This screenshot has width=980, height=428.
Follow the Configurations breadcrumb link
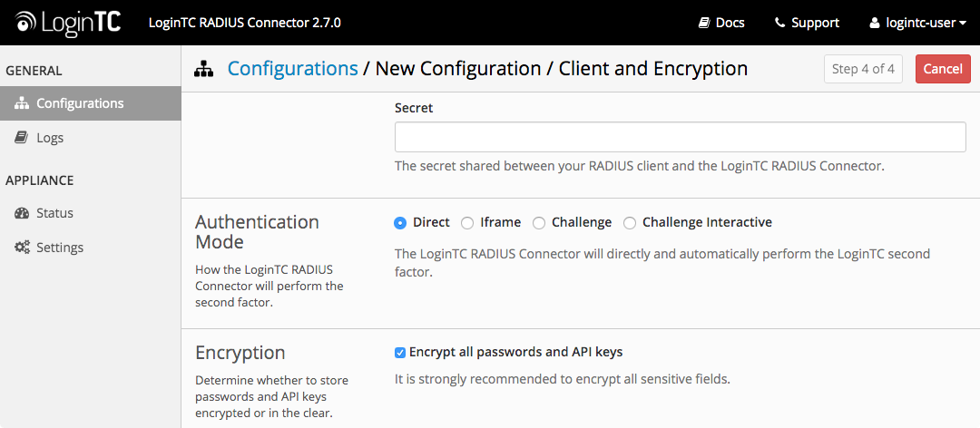pyautogui.click(x=292, y=68)
